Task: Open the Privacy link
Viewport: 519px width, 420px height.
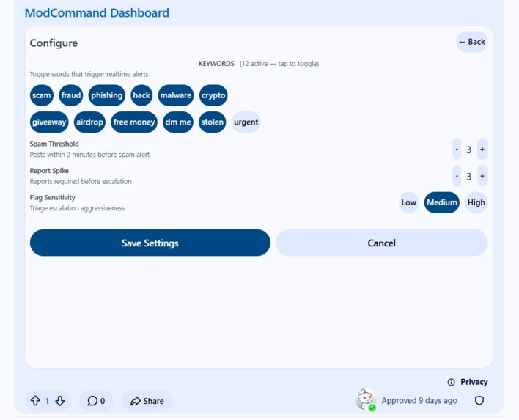Action: [474, 382]
